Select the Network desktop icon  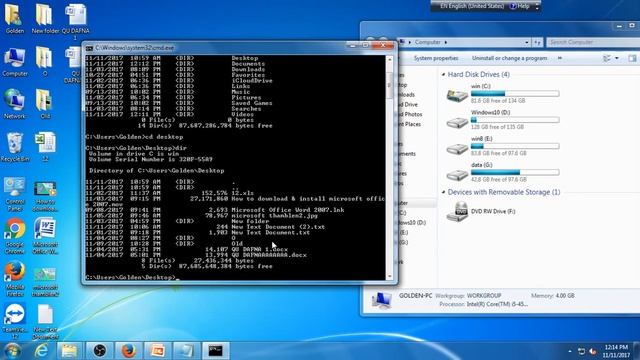[x=15, y=104]
